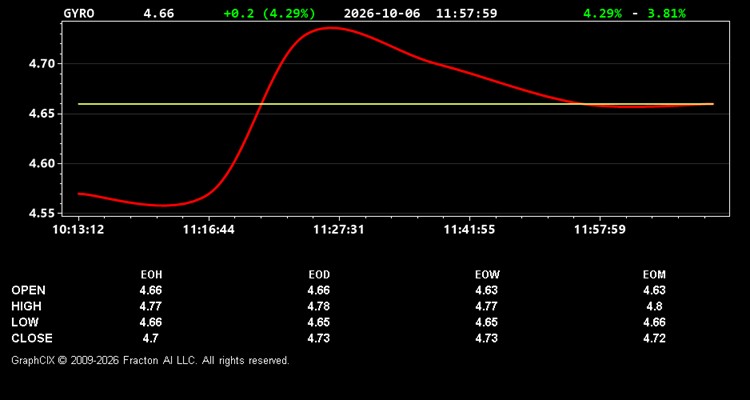Screen dimensions: 750x400
Task: Select the current price 4.66 in header
Action: 159,13
